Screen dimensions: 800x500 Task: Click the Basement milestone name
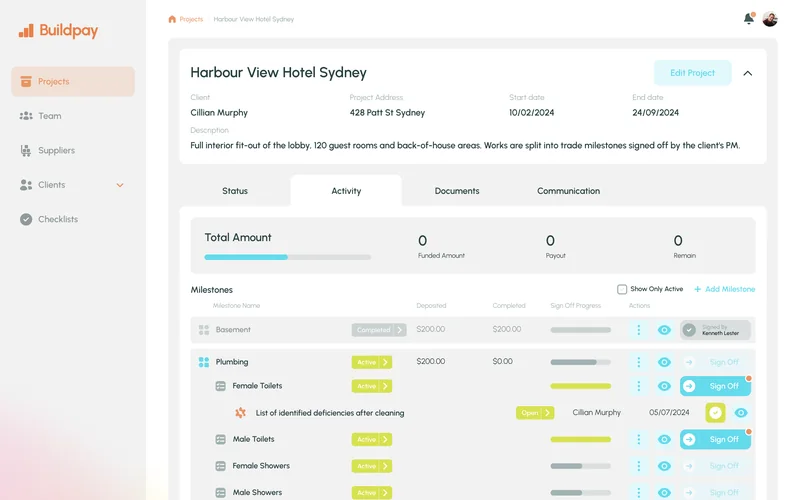pos(233,330)
